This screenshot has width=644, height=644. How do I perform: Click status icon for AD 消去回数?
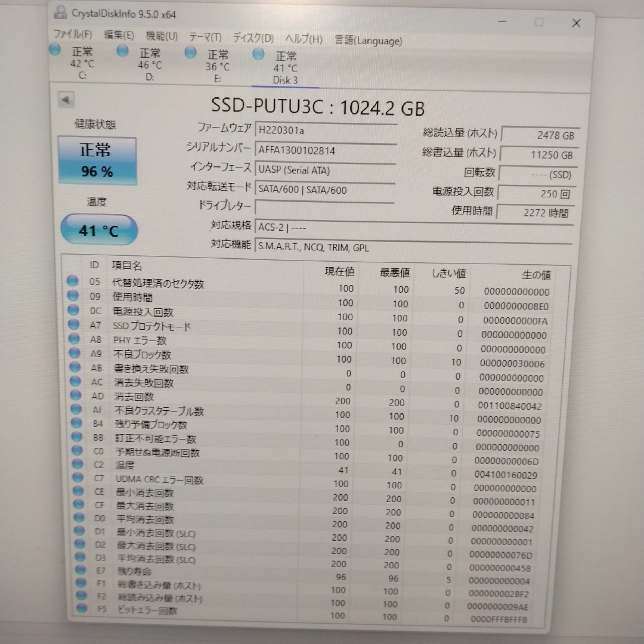tap(76, 395)
